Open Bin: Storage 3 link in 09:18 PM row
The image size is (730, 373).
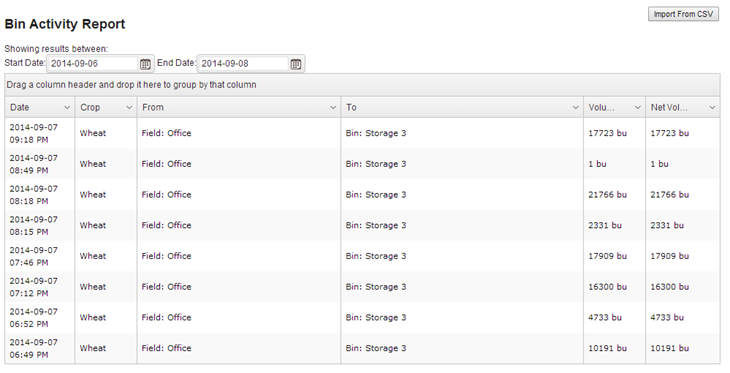[x=376, y=133]
